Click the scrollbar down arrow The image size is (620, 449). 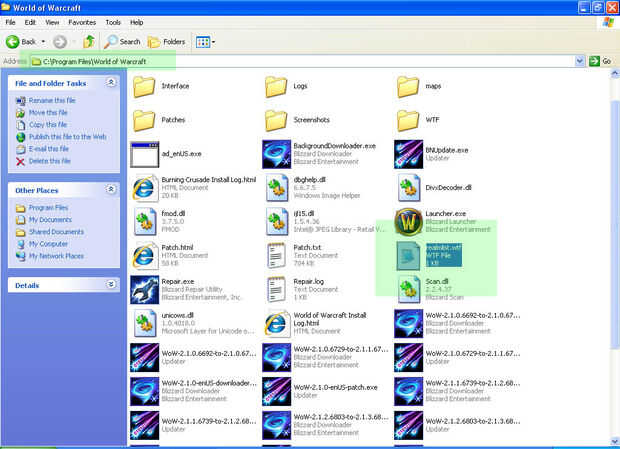615,441
